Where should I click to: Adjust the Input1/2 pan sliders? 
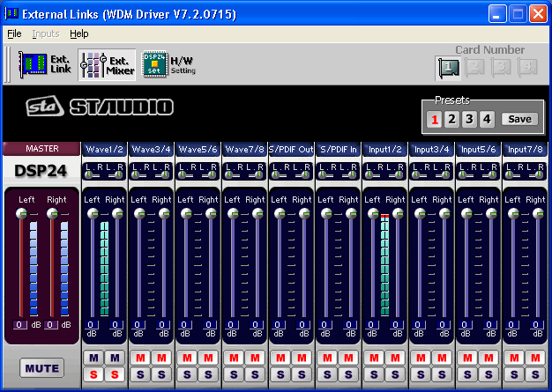(x=384, y=171)
